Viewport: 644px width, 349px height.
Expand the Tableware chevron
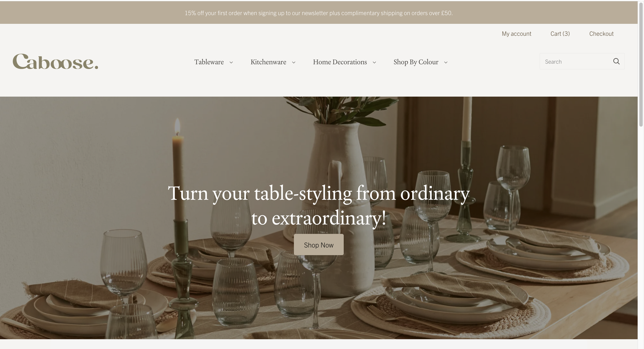point(231,62)
